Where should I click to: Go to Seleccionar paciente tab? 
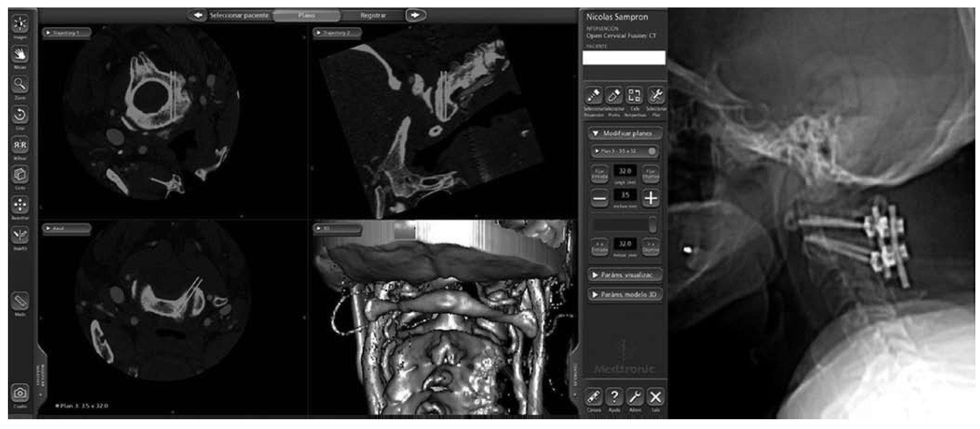[x=238, y=15]
